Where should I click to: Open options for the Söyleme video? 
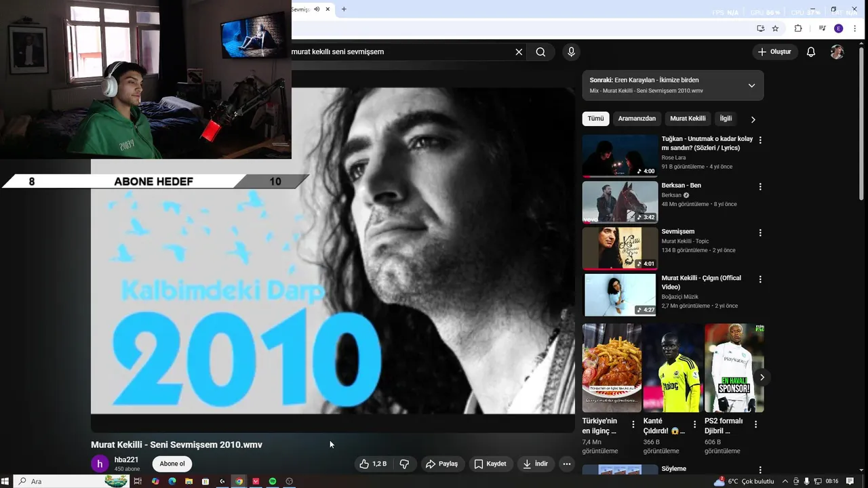(760, 470)
